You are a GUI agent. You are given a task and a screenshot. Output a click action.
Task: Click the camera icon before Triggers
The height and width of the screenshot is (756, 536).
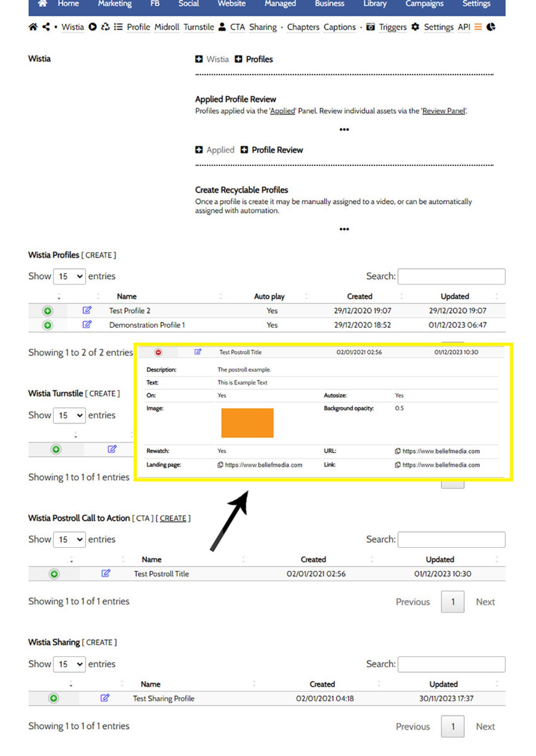point(371,27)
